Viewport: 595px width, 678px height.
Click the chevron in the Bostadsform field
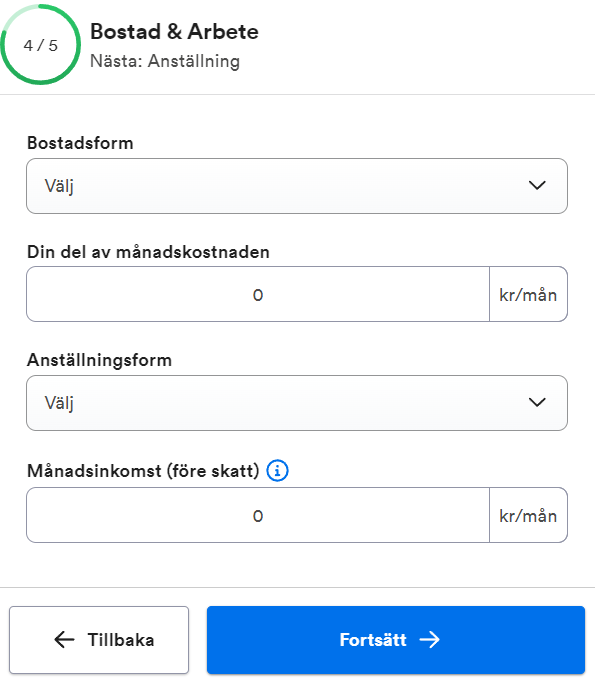(537, 185)
